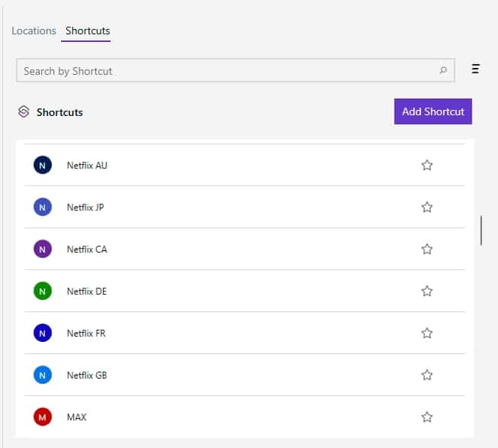Click the green Netflix DE avatar icon
This screenshot has width=498, height=448.
point(43,291)
